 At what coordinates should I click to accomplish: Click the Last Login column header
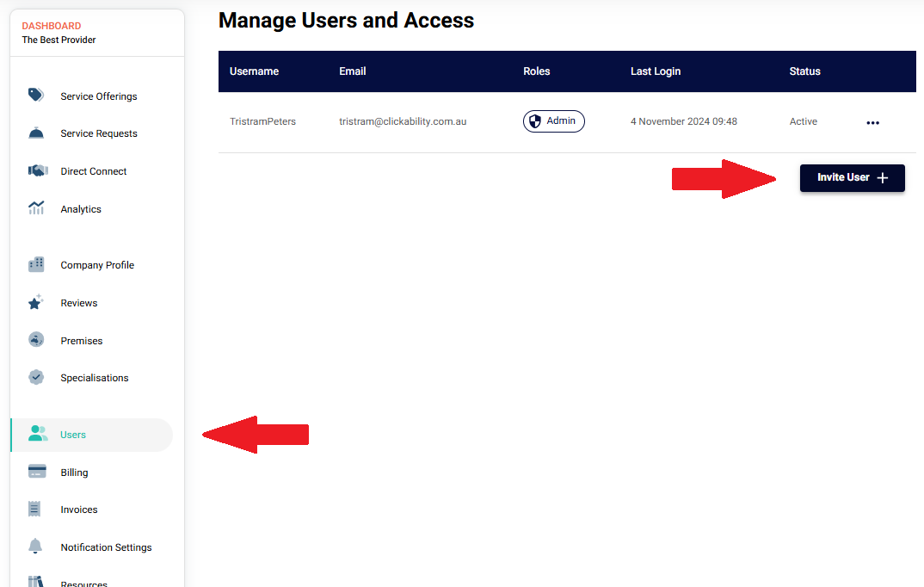(x=656, y=71)
